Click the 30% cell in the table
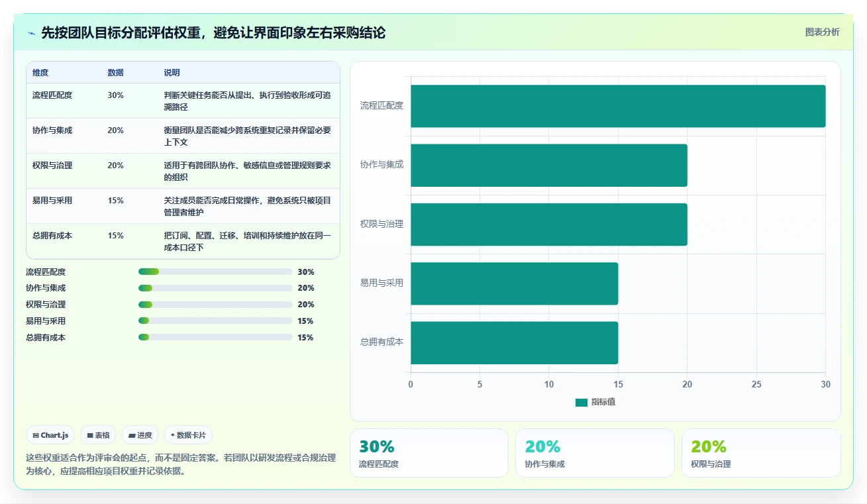The width and height of the screenshot is (867, 504). click(x=115, y=95)
